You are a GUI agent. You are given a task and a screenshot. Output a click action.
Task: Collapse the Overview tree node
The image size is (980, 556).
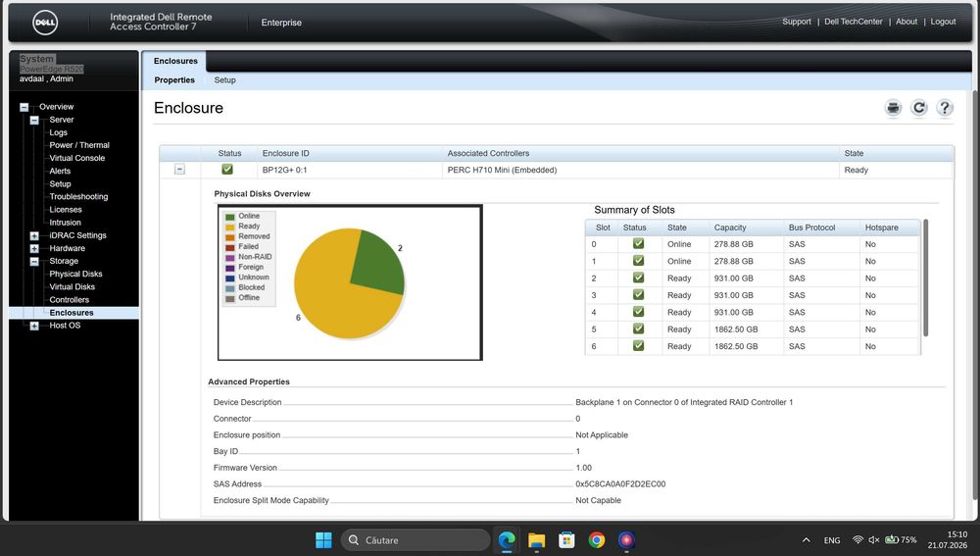pos(24,107)
